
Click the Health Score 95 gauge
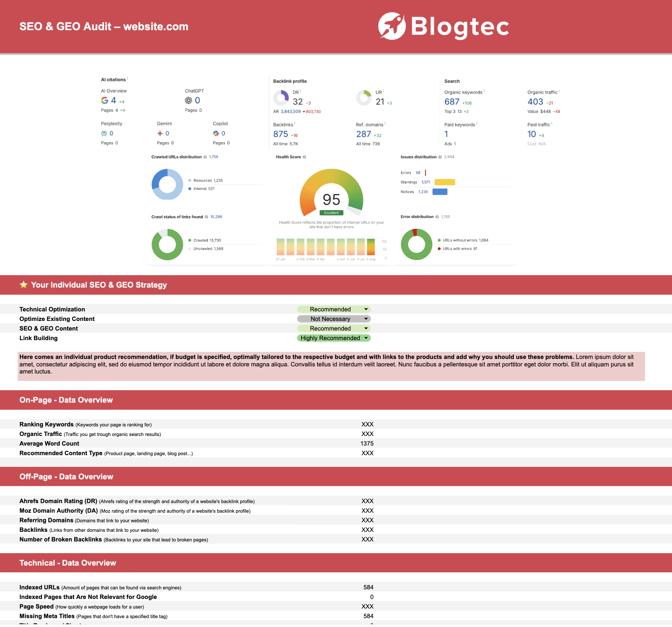(331, 193)
